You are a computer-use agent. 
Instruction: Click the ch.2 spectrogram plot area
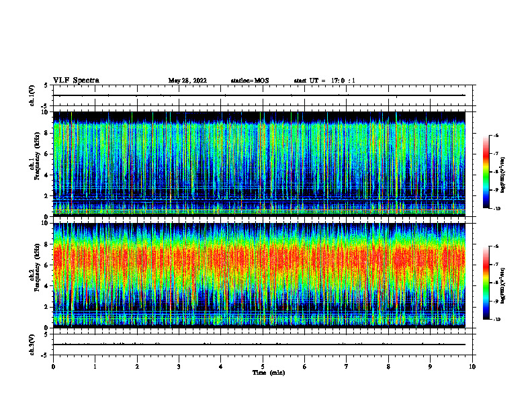click(x=259, y=275)
